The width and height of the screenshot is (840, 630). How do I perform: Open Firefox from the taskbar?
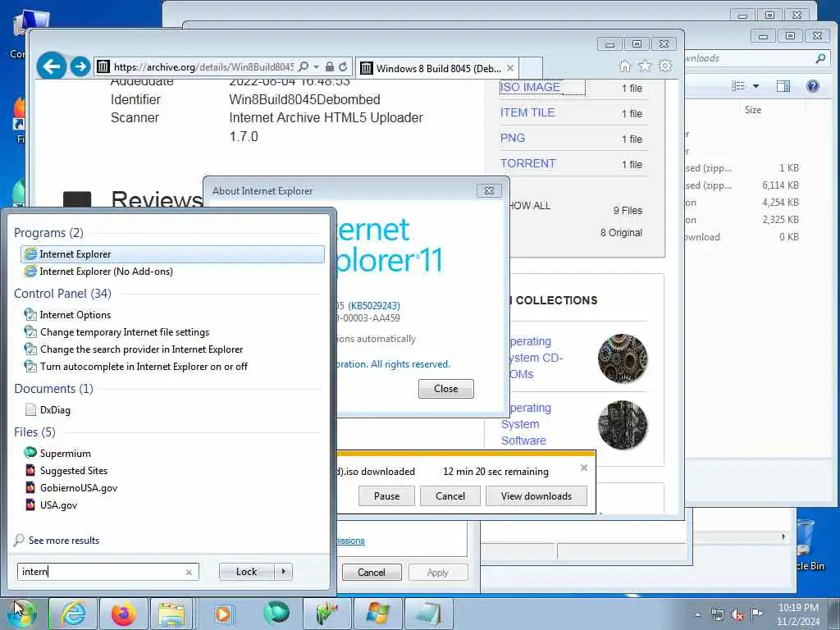tap(124, 614)
